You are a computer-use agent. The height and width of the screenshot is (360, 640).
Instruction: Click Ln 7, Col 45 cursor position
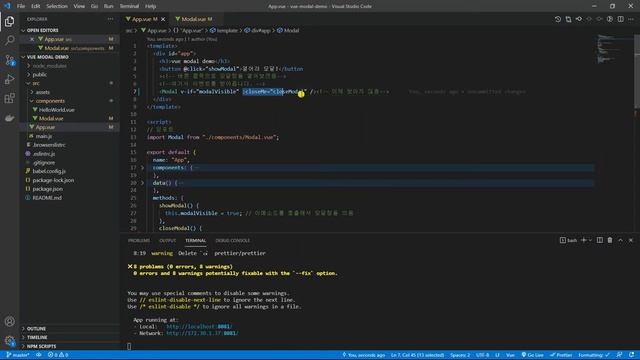(417, 355)
